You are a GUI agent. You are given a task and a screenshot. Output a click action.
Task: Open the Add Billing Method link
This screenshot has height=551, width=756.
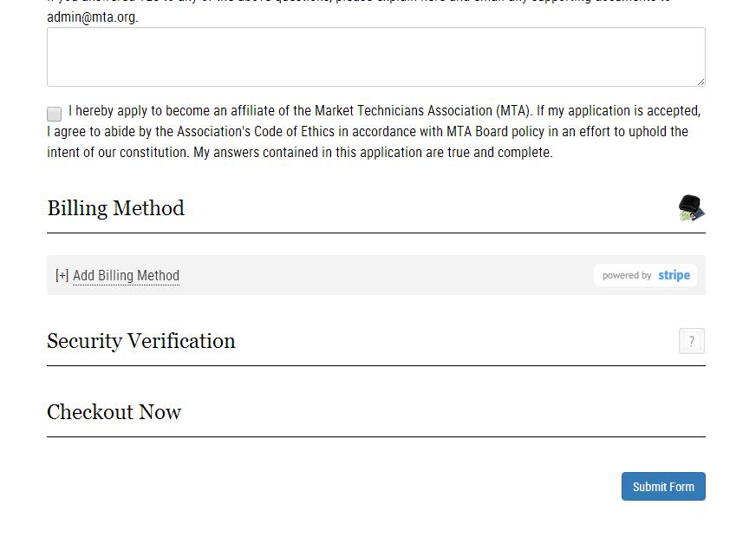tap(126, 276)
